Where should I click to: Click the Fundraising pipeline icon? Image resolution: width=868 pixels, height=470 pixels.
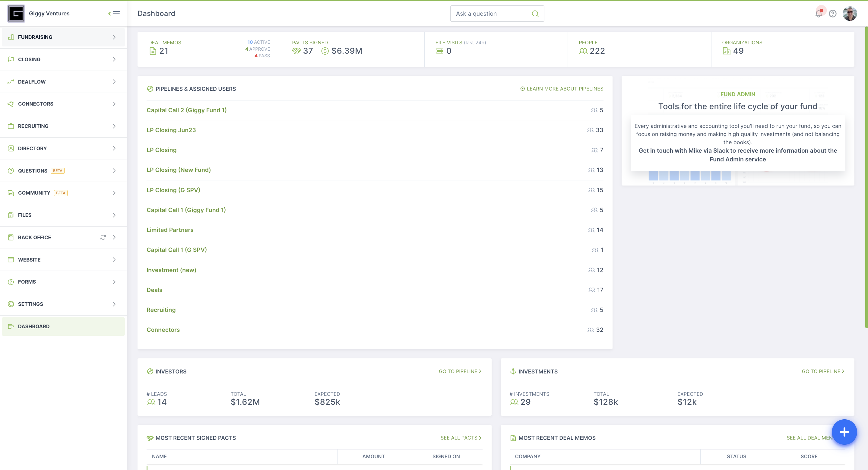11,37
